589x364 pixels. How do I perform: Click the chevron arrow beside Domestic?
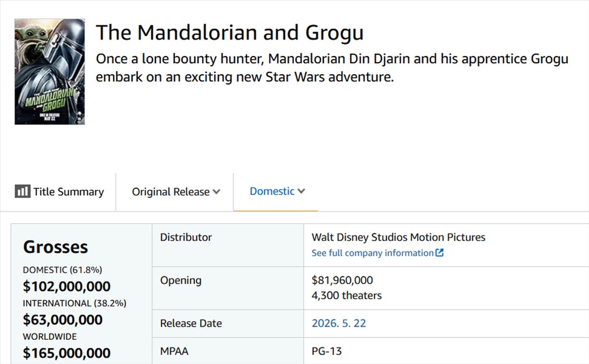301,191
